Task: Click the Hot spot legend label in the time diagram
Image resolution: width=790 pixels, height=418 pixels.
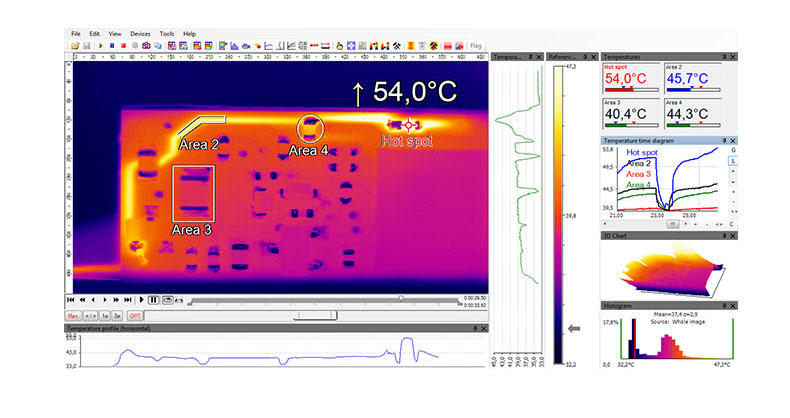Action: click(x=642, y=153)
